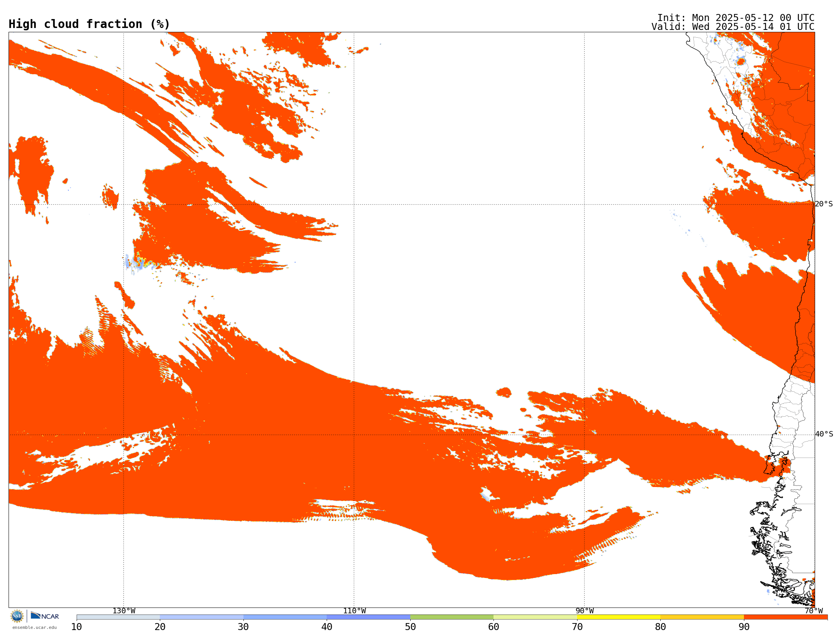The image size is (840, 632).
Task: Click the colorbar tick label '20'
Action: click(160, 627)
